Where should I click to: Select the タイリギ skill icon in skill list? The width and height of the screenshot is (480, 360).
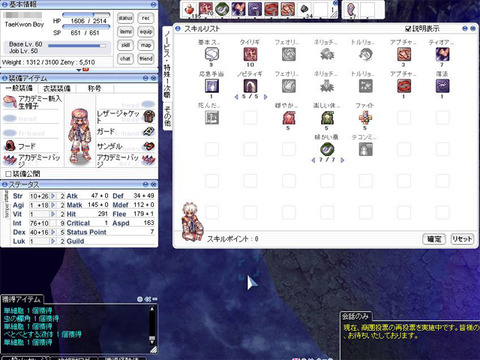pos(250,54)
